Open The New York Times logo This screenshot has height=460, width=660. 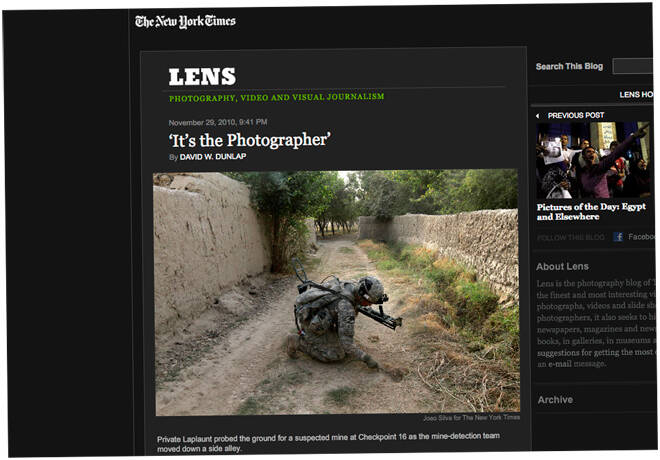[185, 21]
